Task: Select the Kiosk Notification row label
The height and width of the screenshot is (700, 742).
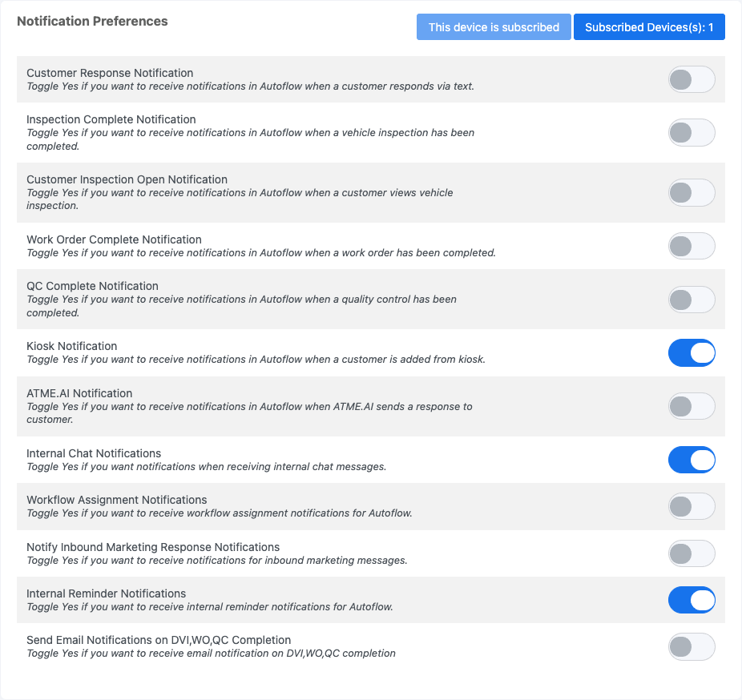Action: (72, 346)
